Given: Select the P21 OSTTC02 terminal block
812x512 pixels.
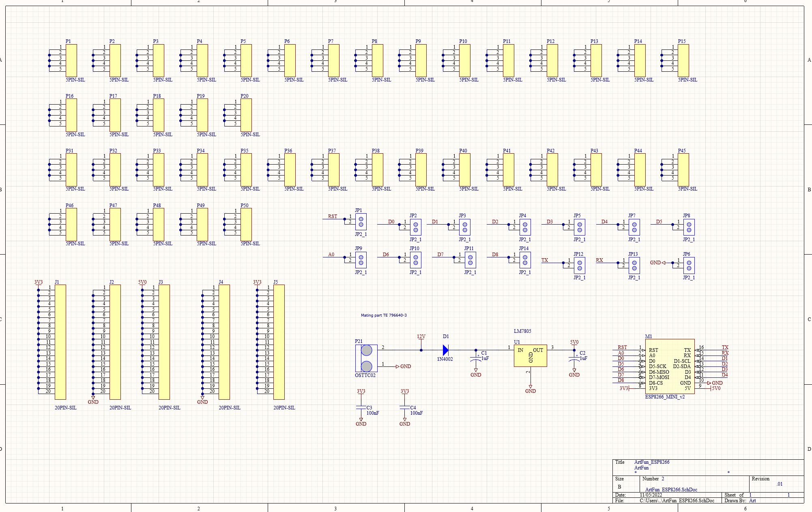Looking at the screenshot, I should 367,358.
